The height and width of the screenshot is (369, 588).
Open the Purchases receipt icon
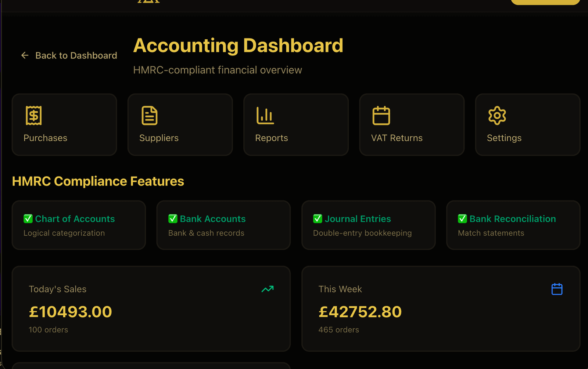point(33,116)
